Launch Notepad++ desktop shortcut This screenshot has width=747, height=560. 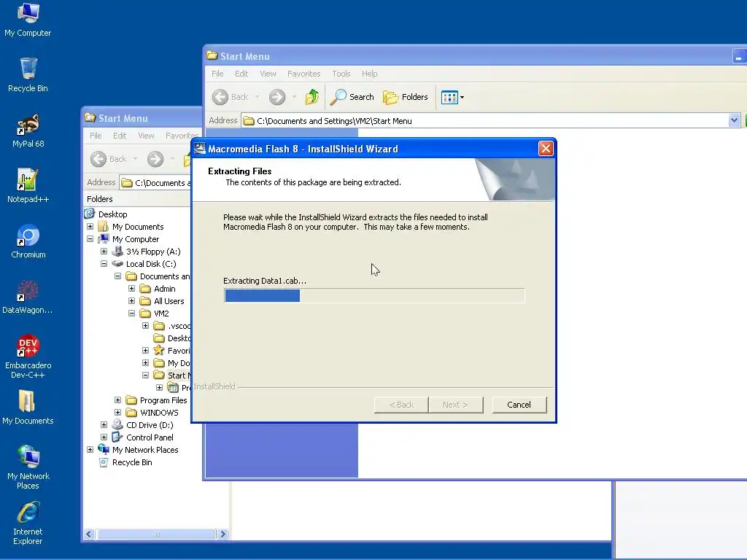(x=28, y=186)
